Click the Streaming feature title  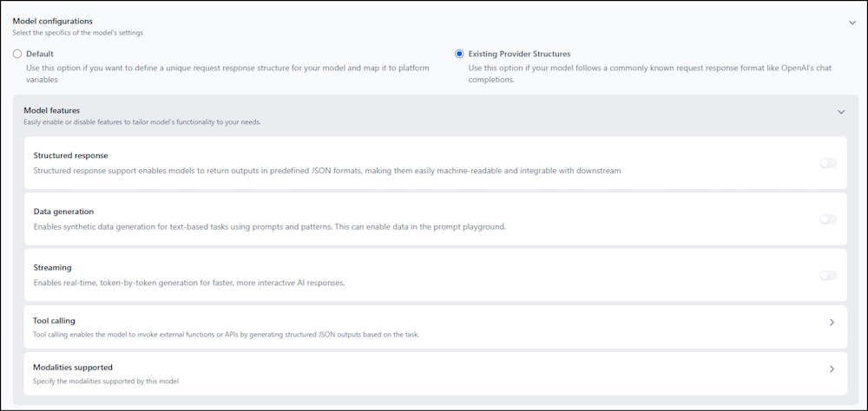pos(52,268)
